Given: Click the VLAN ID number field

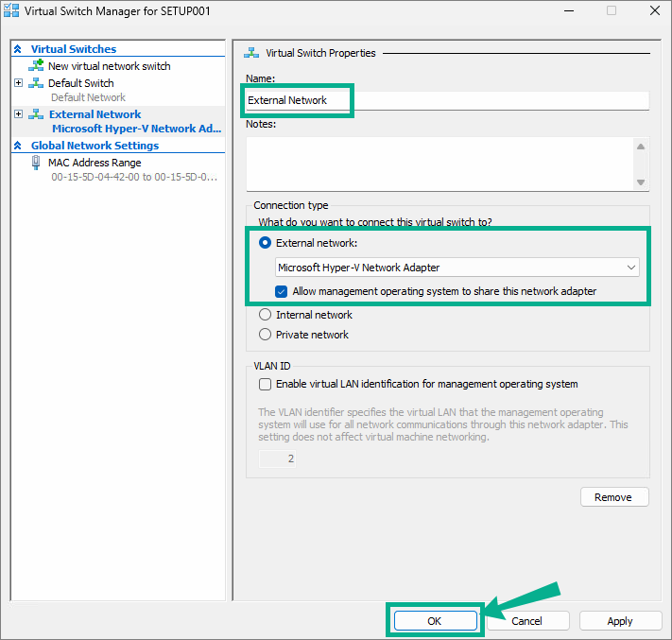Looking at the screenshot, I should [277, 458].
